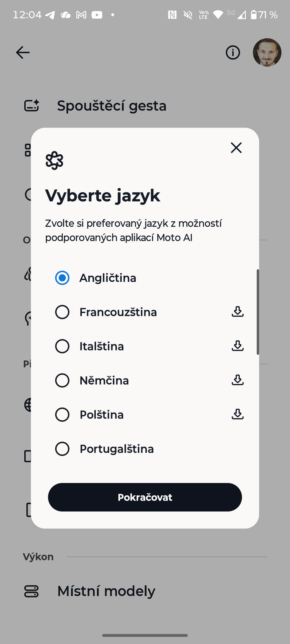Close the Vyberte jazyk dialog

coord(236,148)
